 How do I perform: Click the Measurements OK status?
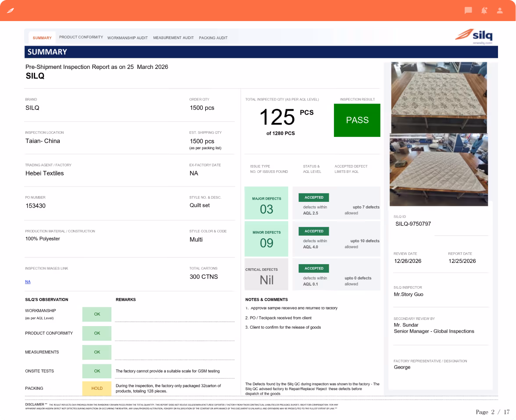(x=97, y=352)
